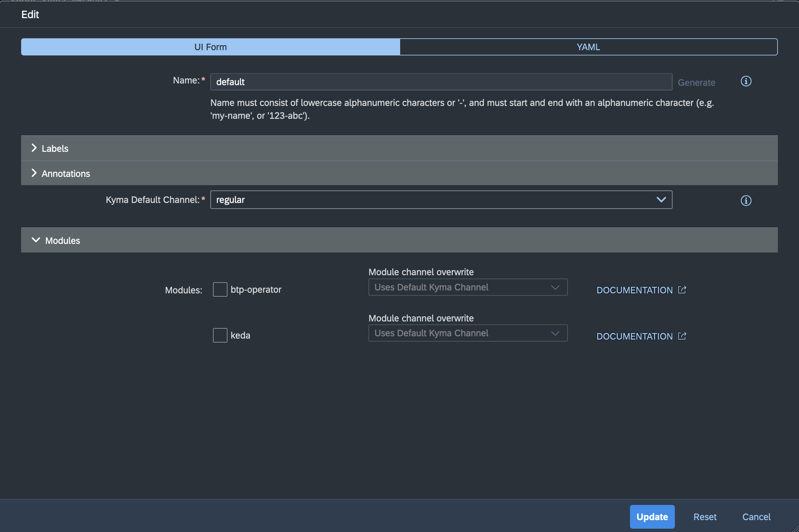This screenshot has height=532, width=799.
Task: Switch to the YAML tab
Action: tap(588, 47)
